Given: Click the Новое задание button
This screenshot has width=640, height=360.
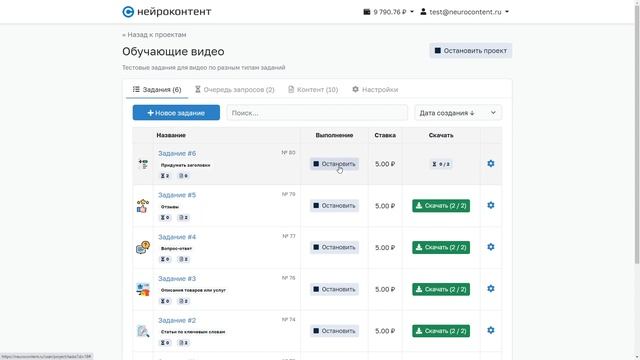Looking at the screenshot, I should pyautogui.click(x=176, y=113).
